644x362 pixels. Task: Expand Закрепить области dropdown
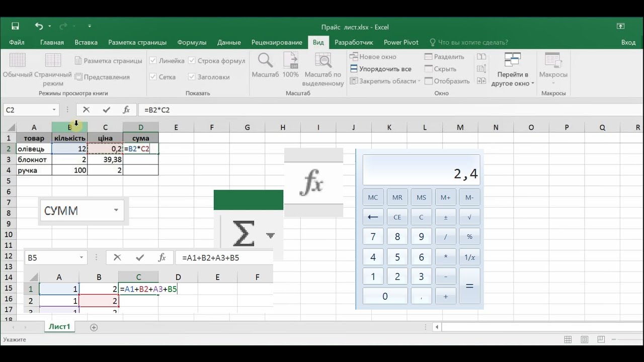(x=419, y=81)
